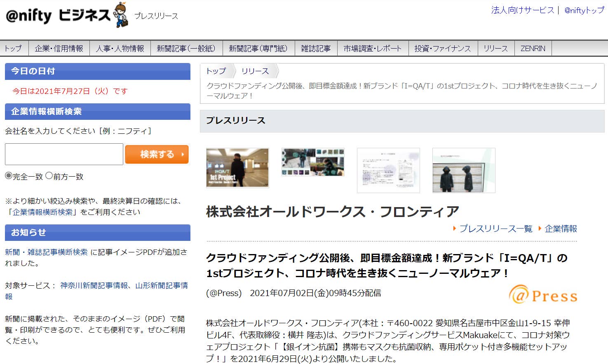Open the 市場調査・レポート tab
Viewport: 608px width, 364px height.
pos(373,49)
